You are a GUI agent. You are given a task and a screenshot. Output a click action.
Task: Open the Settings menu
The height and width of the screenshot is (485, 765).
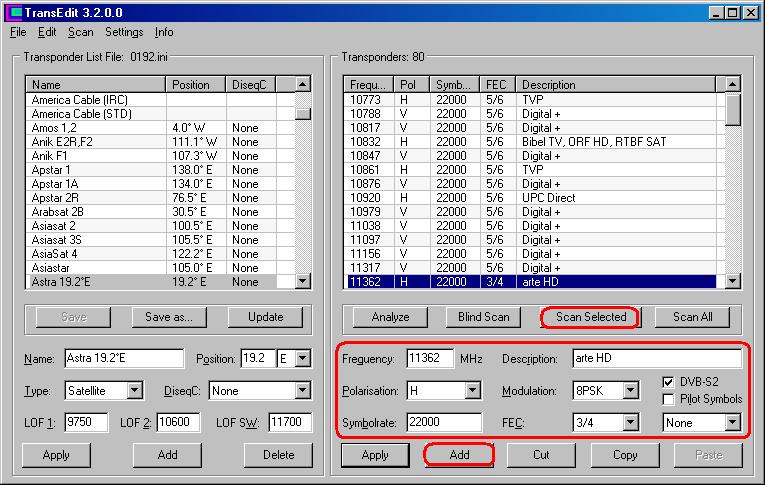pyautogui.click(x=124, y=32)
